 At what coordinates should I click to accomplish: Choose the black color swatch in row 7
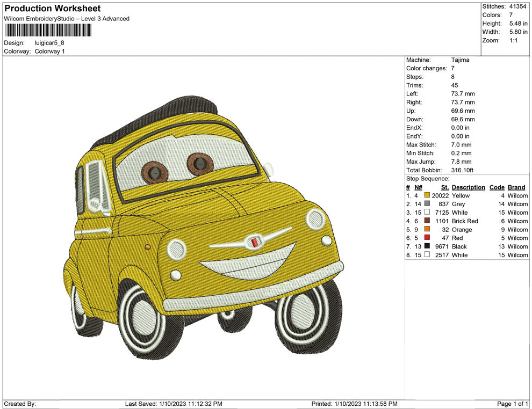pyautogui.click(x=427, y=246)
